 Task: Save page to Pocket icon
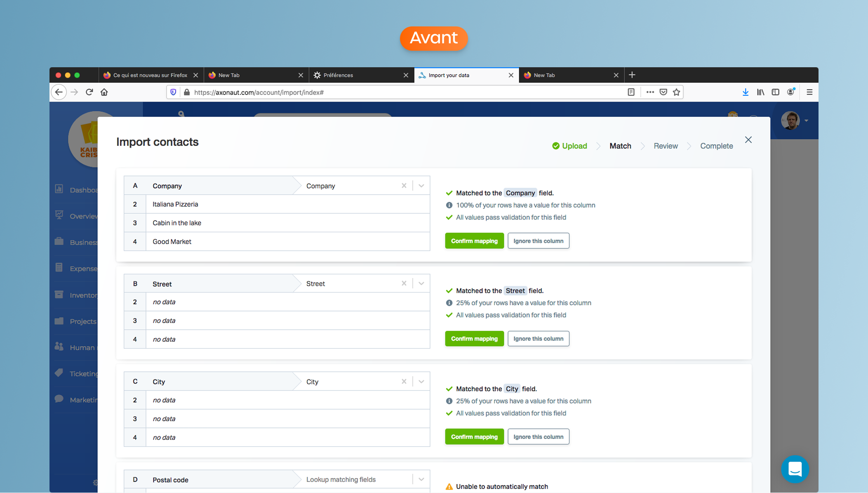663,92
